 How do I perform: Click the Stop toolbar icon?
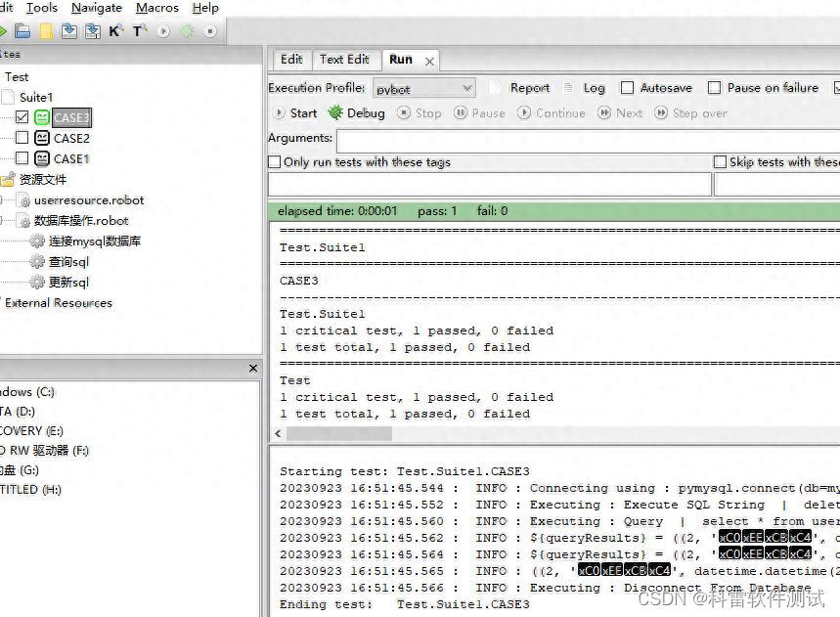tap(208, 30)
